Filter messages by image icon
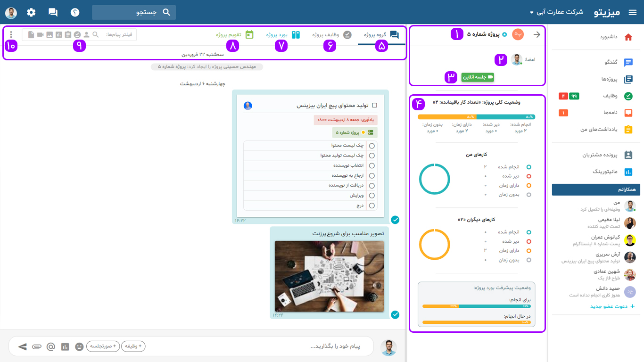Screen dimensions: 644x362 [x=50, y=34]
